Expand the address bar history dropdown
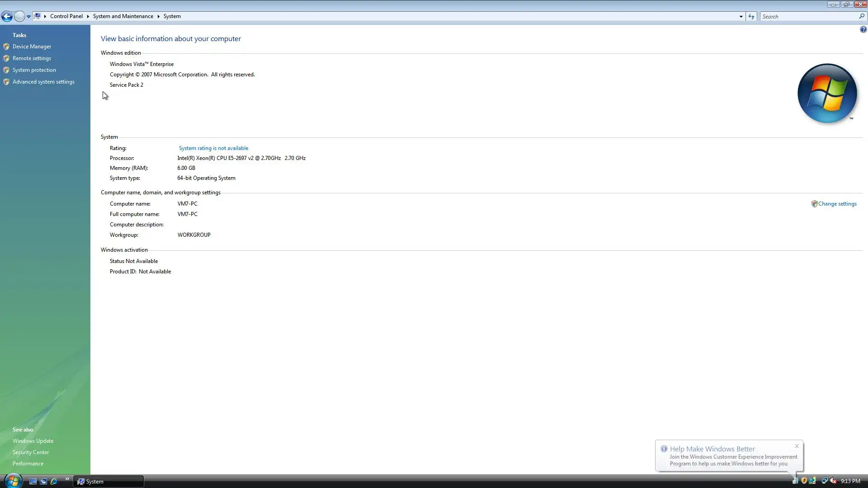868x488 pixels. pyautogui.click(x=741, y=17)
